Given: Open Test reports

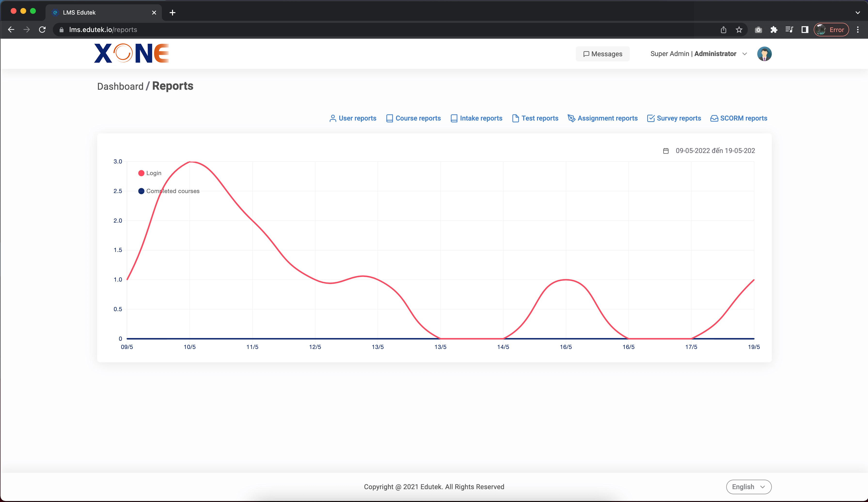Looking at the screenshot, I should [x=535, y=118].
